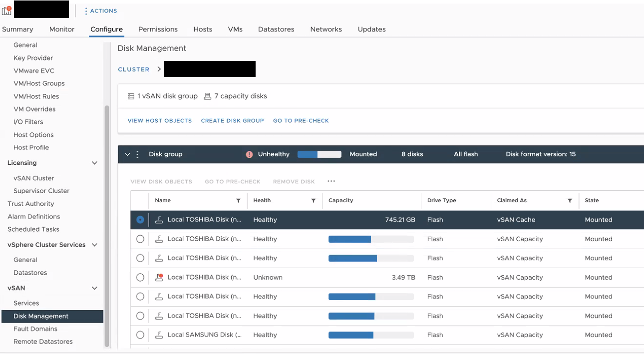Viewport: 644px width, 354px height.
Task: Open the ellipsis menu beside Remove Disk
Action: (331, 182)
